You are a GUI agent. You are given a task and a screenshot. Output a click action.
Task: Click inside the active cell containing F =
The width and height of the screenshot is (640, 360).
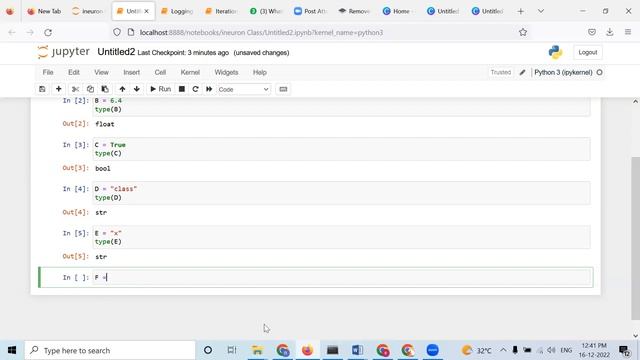click(342, 278)
